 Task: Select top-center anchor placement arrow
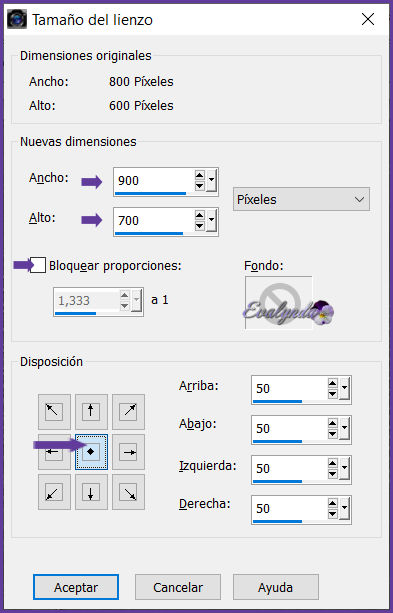click(x=91, y=412)
